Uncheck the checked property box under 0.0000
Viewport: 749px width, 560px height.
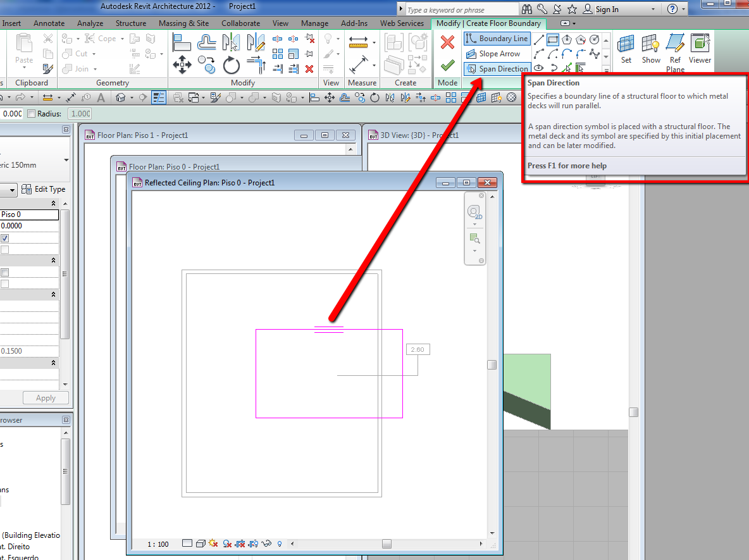click(x=5, y=239)
